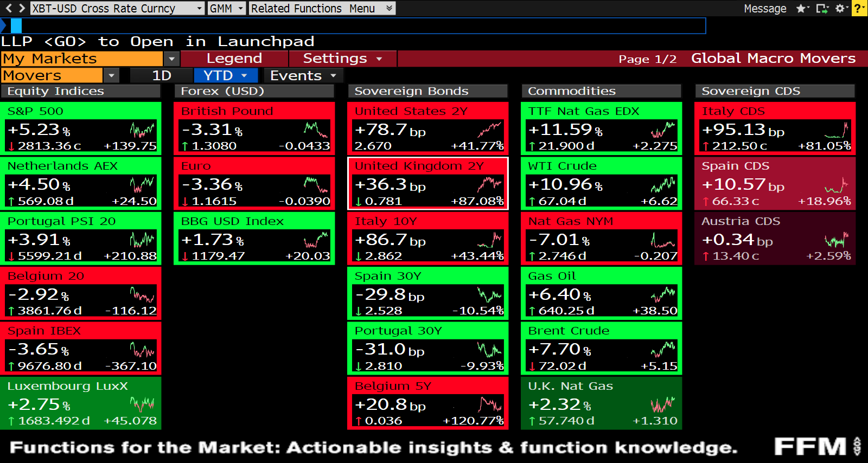Select the Sovereign Bonds column header

(428, 91)
